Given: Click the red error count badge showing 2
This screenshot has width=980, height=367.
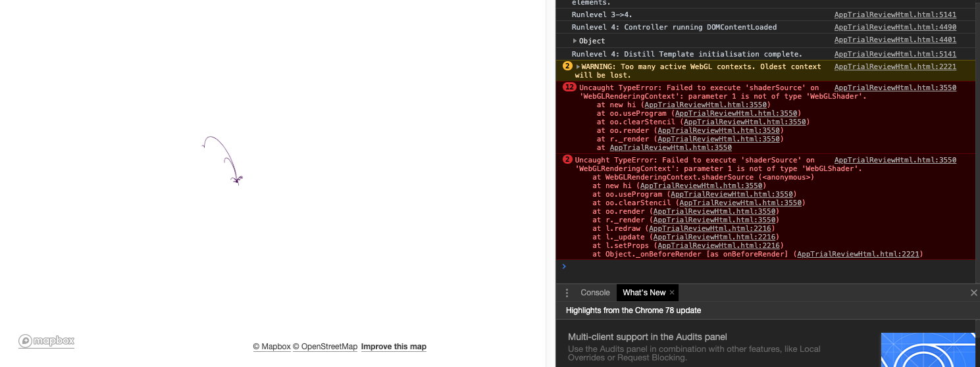Looking at the screenshot, I should click(x=567, y=160).
